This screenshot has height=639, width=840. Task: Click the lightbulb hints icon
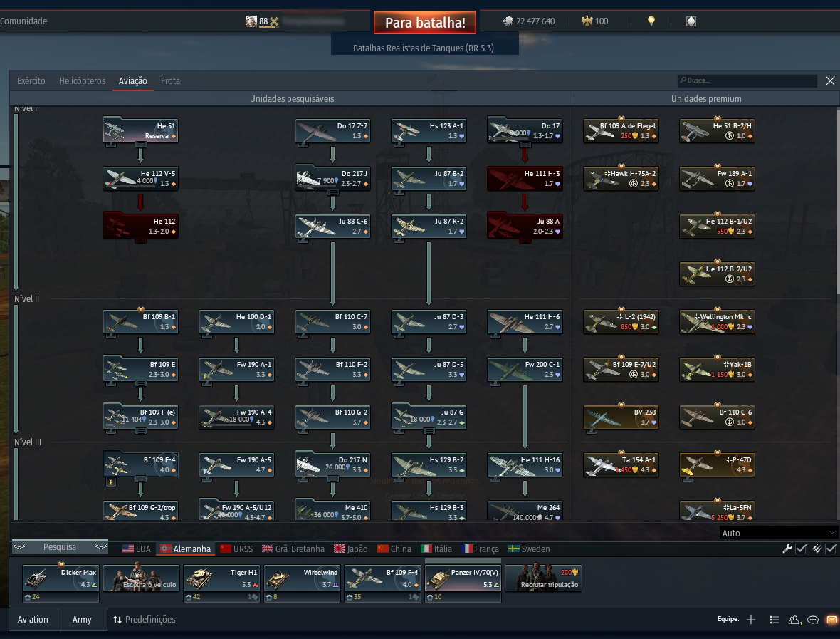pyautogui.click(x=651, y=21)
